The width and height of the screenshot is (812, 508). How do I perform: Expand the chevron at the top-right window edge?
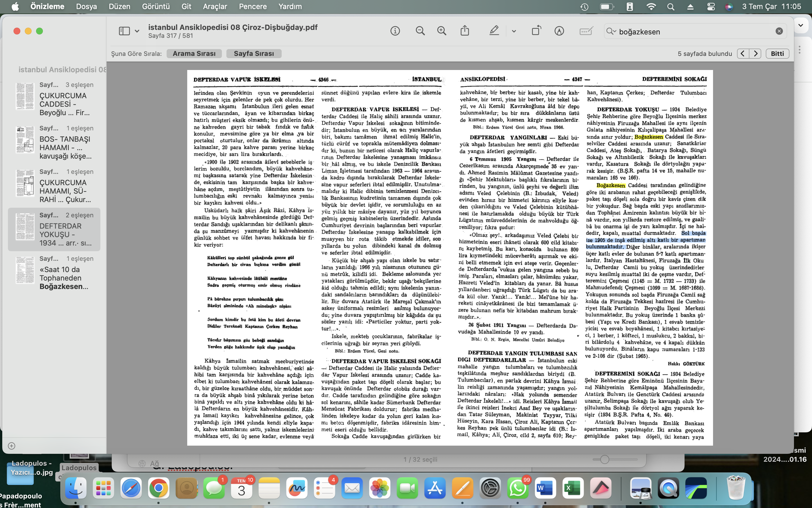[x=801, y=25]
